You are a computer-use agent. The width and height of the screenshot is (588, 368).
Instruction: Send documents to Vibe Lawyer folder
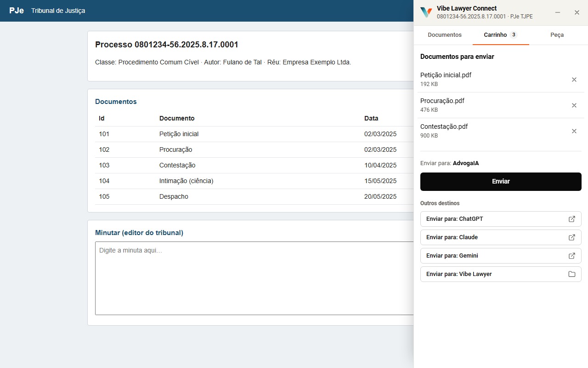501,274
